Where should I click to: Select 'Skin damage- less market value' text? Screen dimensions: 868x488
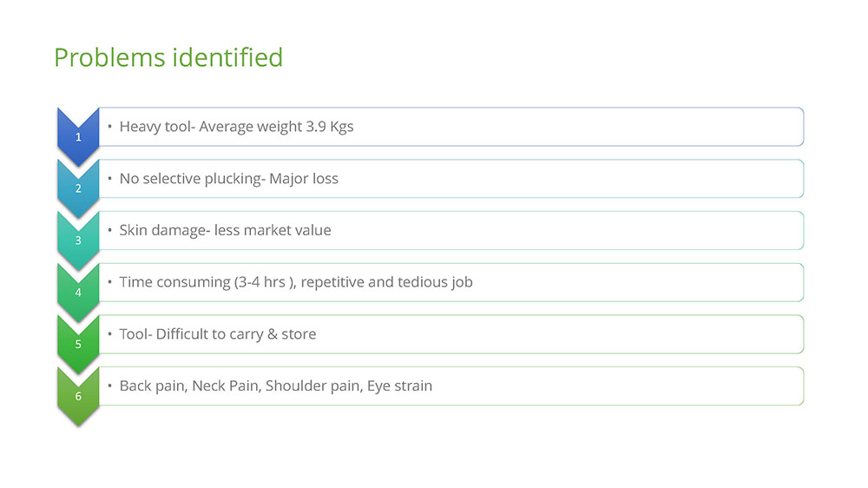(x=226, y=230)
